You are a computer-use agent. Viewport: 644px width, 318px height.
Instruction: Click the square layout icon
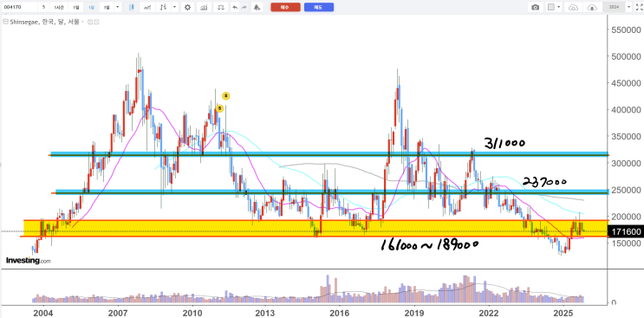point(551,7)
